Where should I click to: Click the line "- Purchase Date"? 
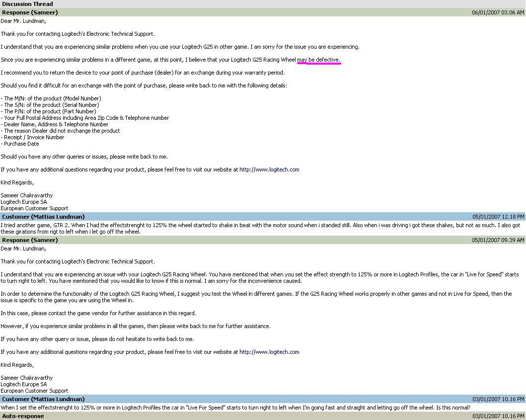point(20,144)
